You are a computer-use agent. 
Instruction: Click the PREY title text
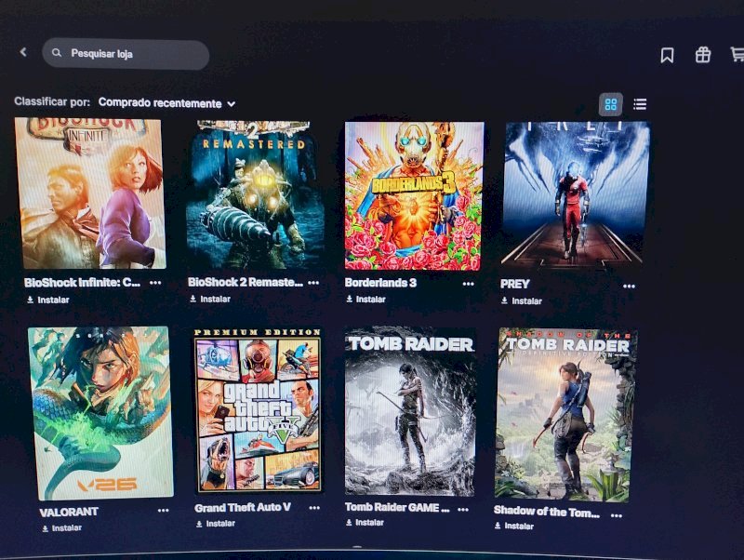515,284
